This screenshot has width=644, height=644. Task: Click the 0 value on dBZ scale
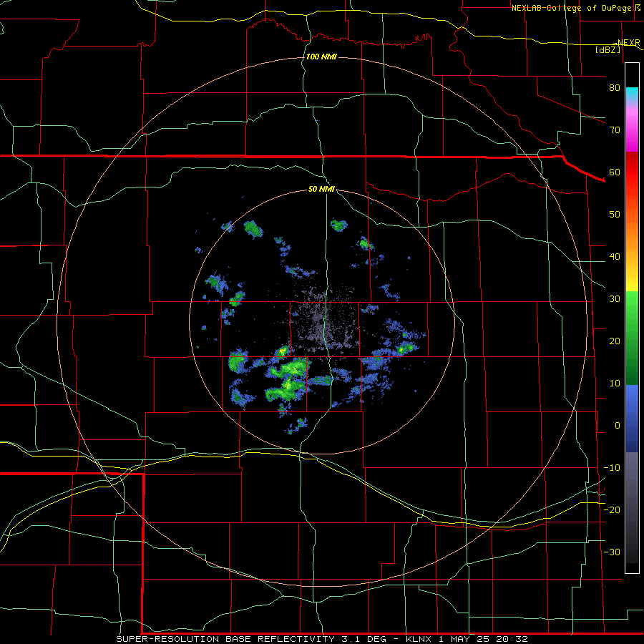[x=618, y=426]
